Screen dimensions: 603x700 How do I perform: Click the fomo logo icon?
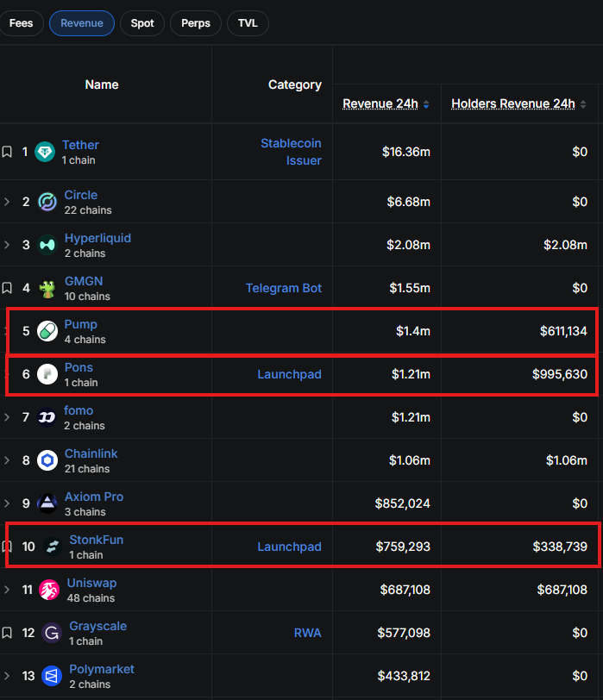(47, 417)
